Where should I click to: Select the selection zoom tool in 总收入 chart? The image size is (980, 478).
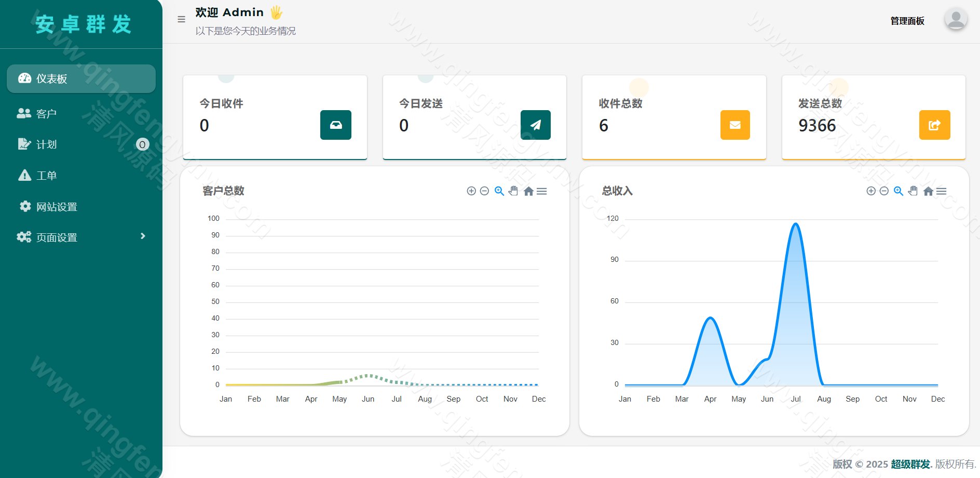tap(899, 191)
